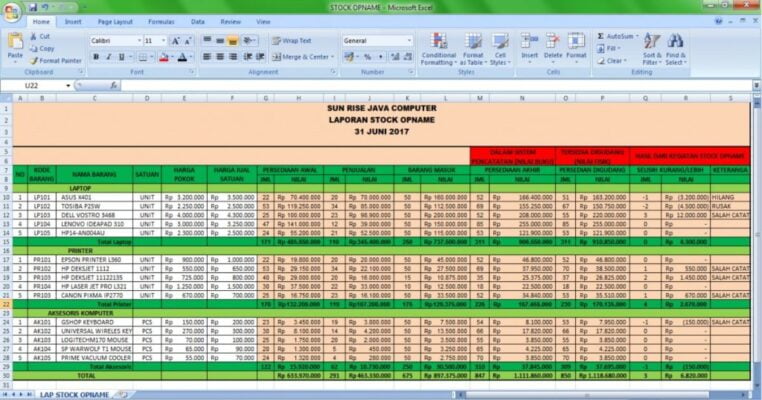Click AutoSum
The image size is (762, 400).
(617, 36)
